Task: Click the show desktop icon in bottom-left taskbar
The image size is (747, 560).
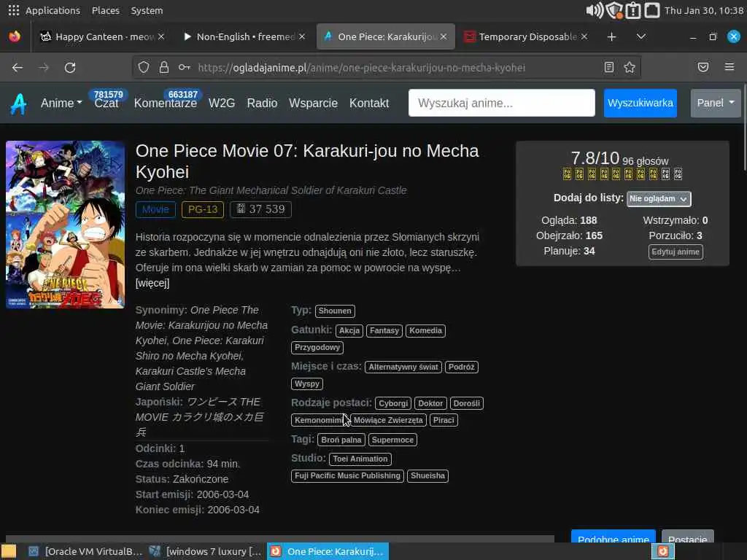Action: (x=8, y=551)
